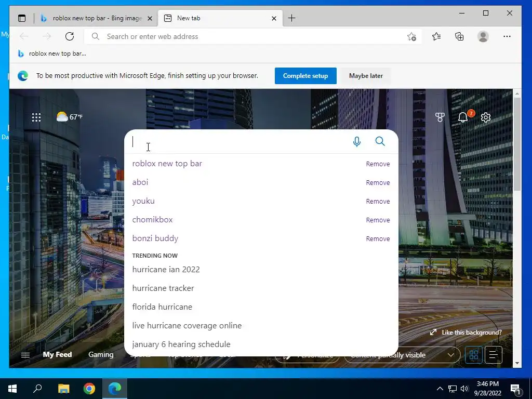Remove the roblox new top bar history entry

(378, 164)
